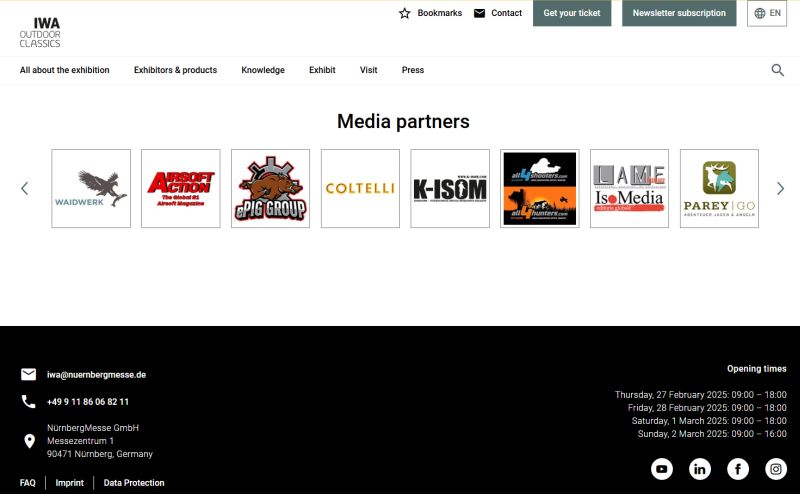Click the footer phone icon

point(29,402)
